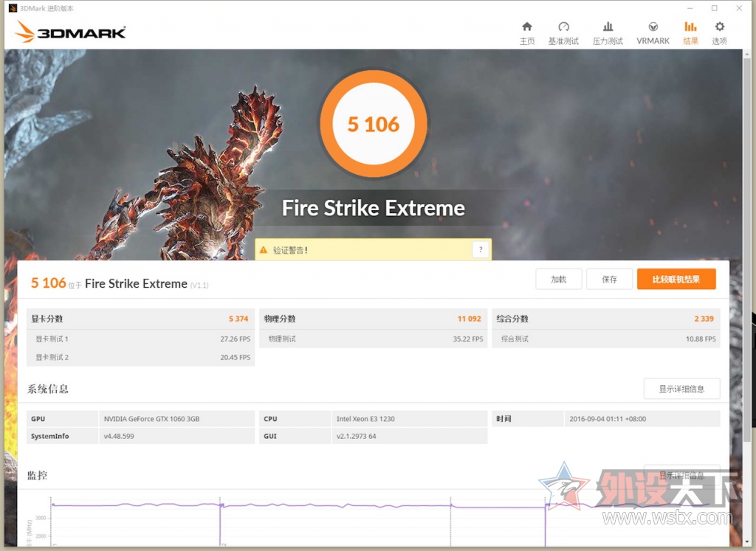756x551 pixels.
Task: Click the Physics score 11 092 value
Action: [469, 319]
